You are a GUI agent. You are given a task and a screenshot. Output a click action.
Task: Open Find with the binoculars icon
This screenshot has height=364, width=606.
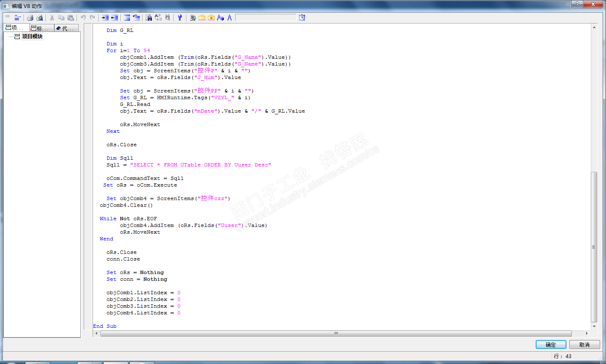(x=149, y=18)
